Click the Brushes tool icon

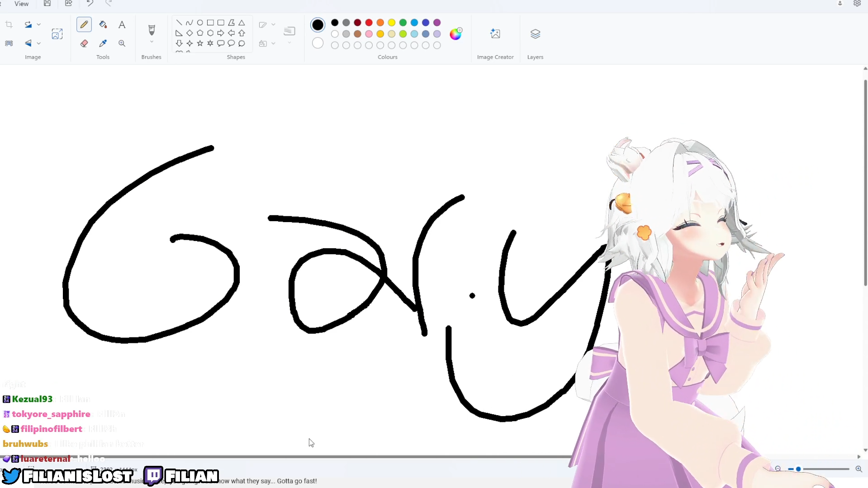tap(152, 30)
